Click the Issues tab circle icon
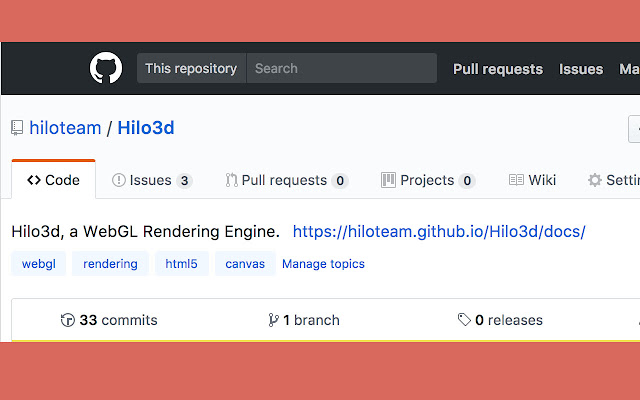 [x=119, y=180]
